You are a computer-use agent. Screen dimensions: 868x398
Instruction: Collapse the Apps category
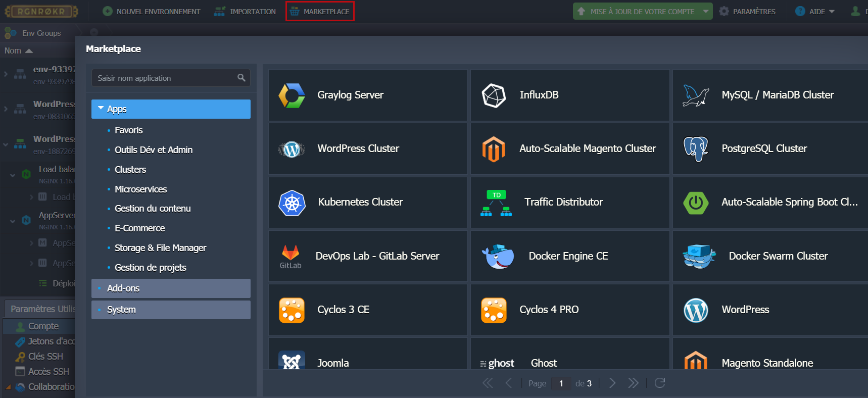[101, 109]
